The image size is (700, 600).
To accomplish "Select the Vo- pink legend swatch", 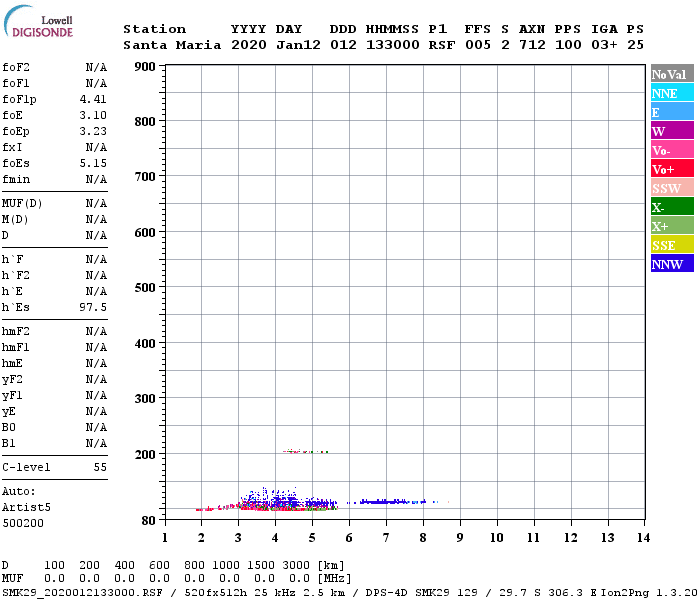I will coord(672,150).
